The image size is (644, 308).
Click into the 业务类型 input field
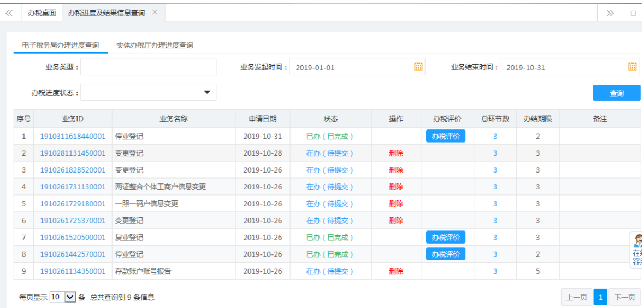(149, 67)
